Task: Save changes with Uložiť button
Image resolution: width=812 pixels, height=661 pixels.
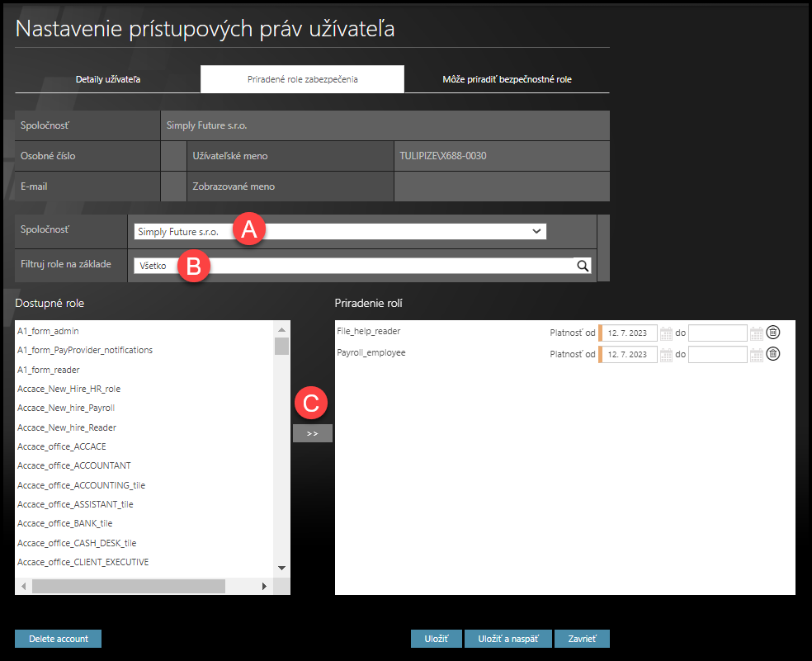Action: click(x=436, y=639)
